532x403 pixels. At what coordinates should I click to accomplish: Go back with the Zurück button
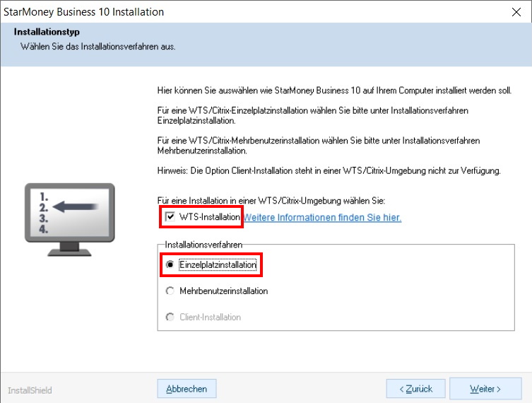415,389
